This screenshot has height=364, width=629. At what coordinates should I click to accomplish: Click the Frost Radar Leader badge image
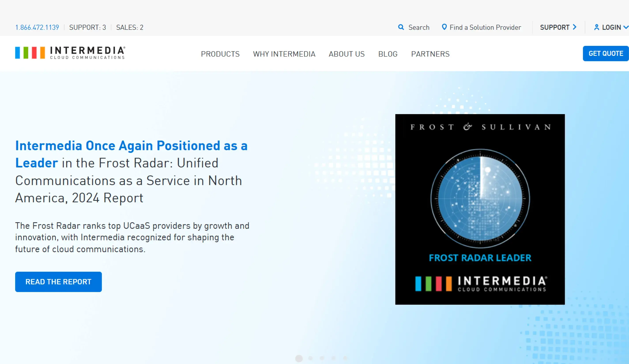(x=480, y=209)
